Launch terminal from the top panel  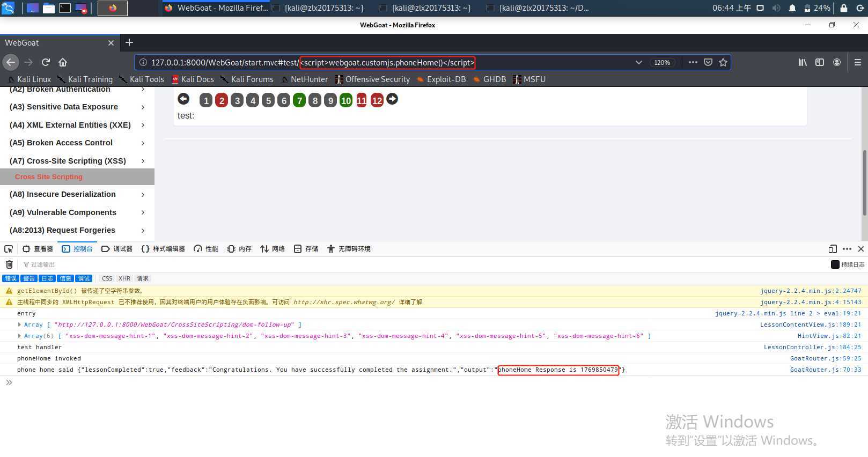click(65, 8)
